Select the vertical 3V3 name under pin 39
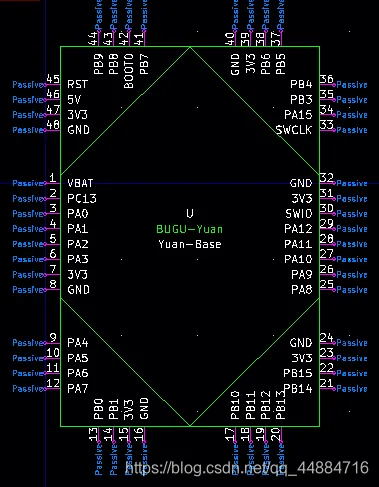 [250, 63]
